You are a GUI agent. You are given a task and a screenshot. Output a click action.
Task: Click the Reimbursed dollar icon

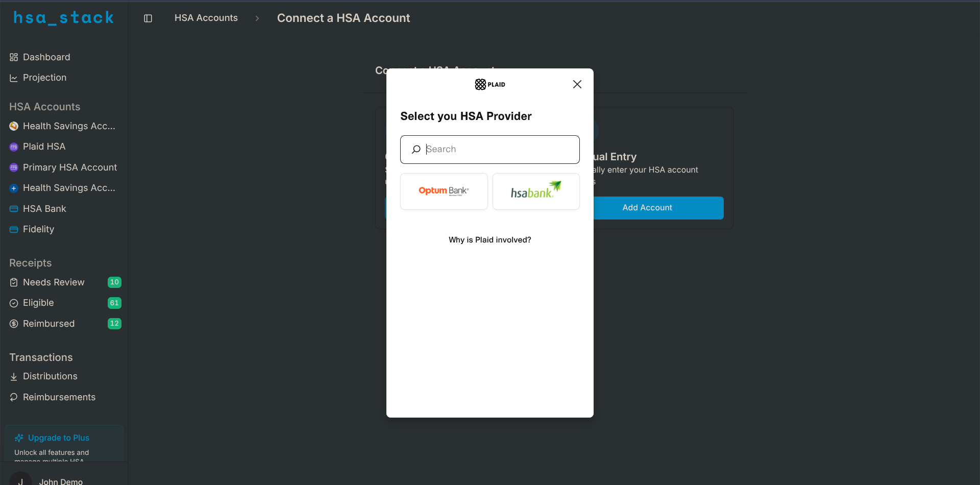14,324
